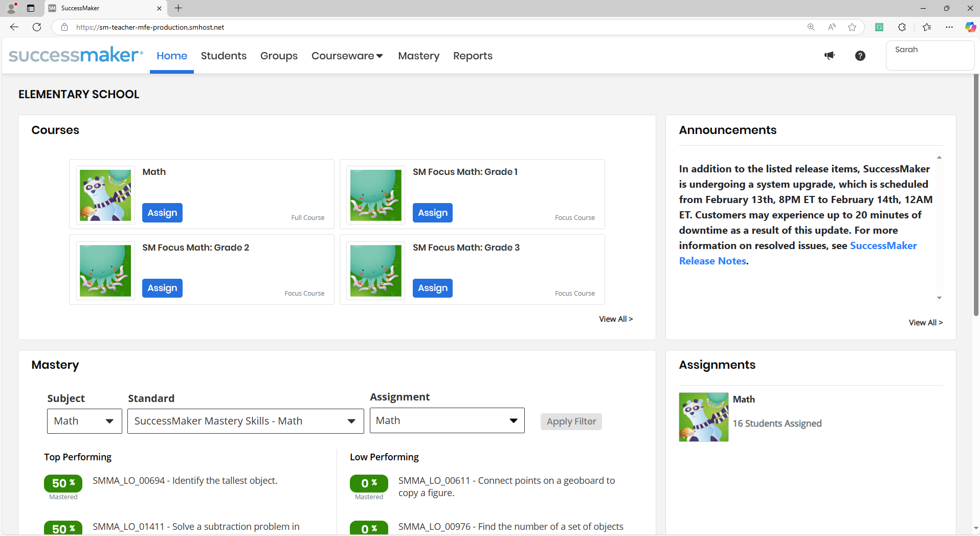This screenshot has width=980, height=536.
Task: Click Apply Filter in the Mastery section
Action: click(x=571, y=421)
